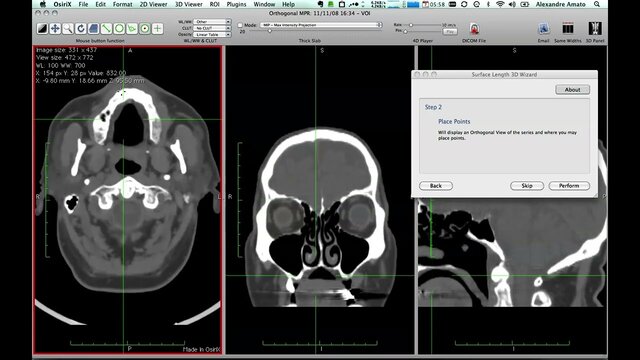Click the Perform button in the wizard
Screen dimensions: 640x360
click(569, 186)
